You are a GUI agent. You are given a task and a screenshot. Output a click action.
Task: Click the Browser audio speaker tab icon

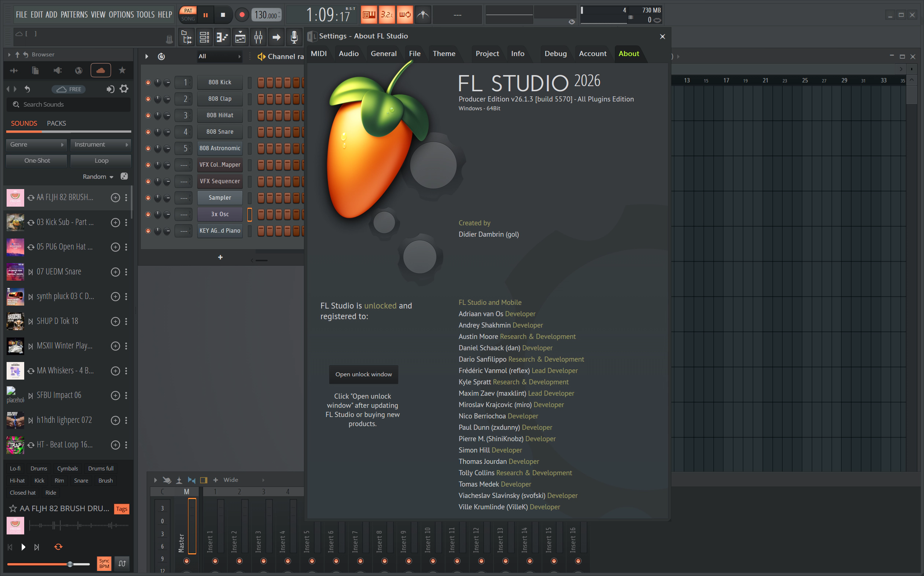tap(57, 70)
